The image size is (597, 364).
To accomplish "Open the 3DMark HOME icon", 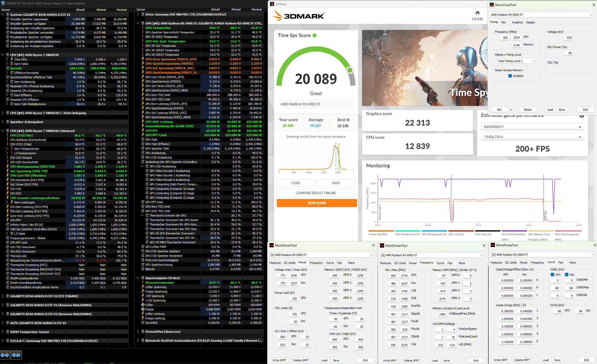I will tap(477, 13).
